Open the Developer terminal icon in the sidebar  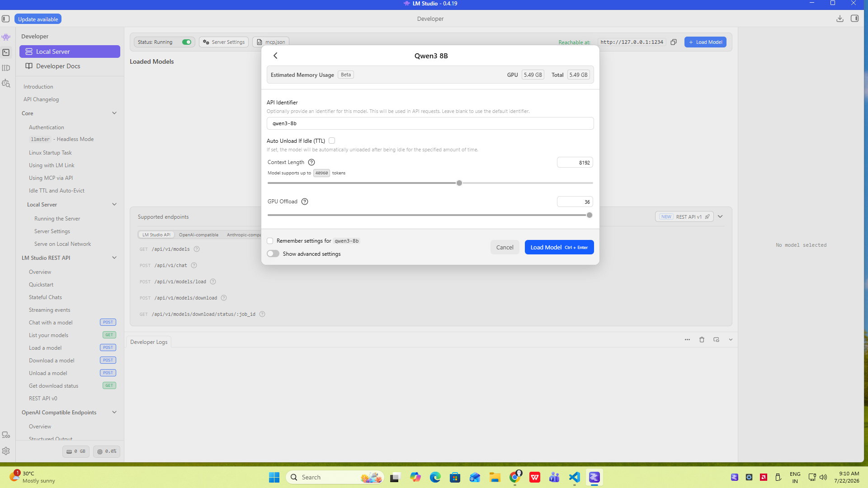coord(6,52)
